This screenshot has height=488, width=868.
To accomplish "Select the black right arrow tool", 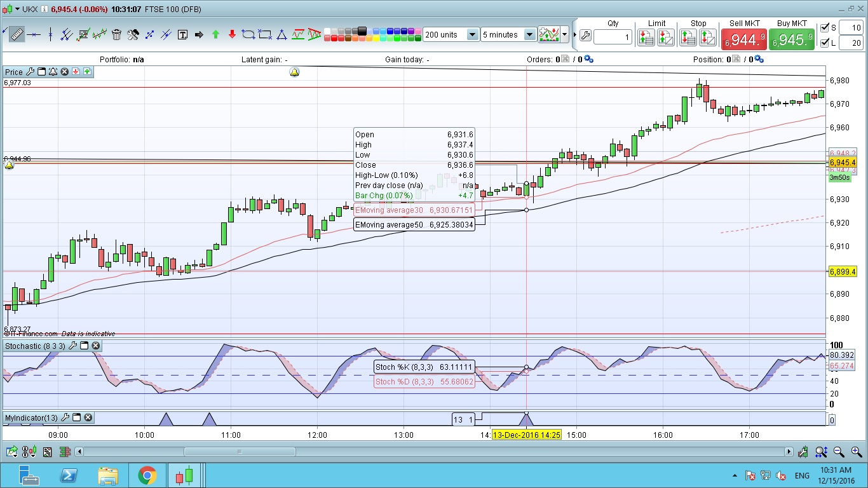I will (x=199, y=34).
